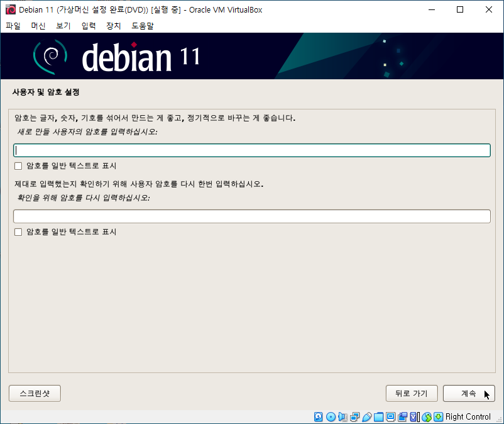Click the 스크린샷 button
Viewport: 504px width, 424px height.
[x=35, y=393]
